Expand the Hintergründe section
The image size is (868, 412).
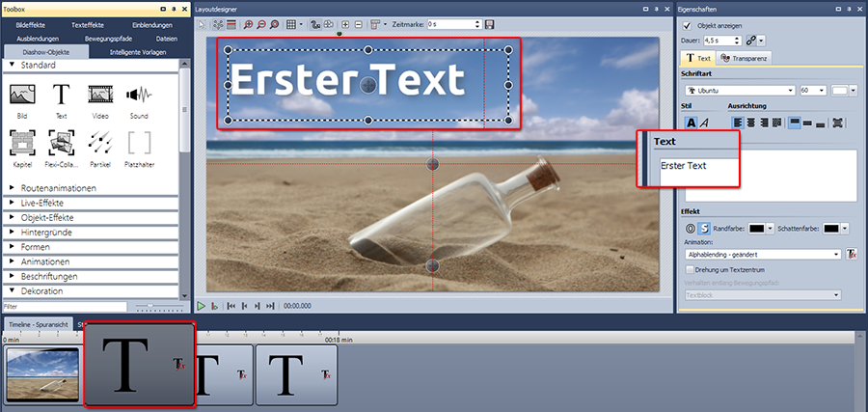pyautogui.click(x=13, y=232)
